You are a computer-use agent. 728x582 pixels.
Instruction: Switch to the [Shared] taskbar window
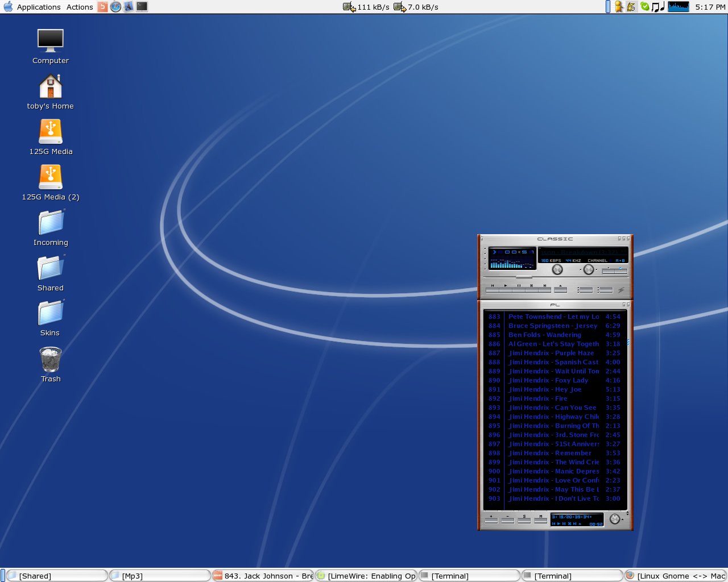[x=57, y=576]
